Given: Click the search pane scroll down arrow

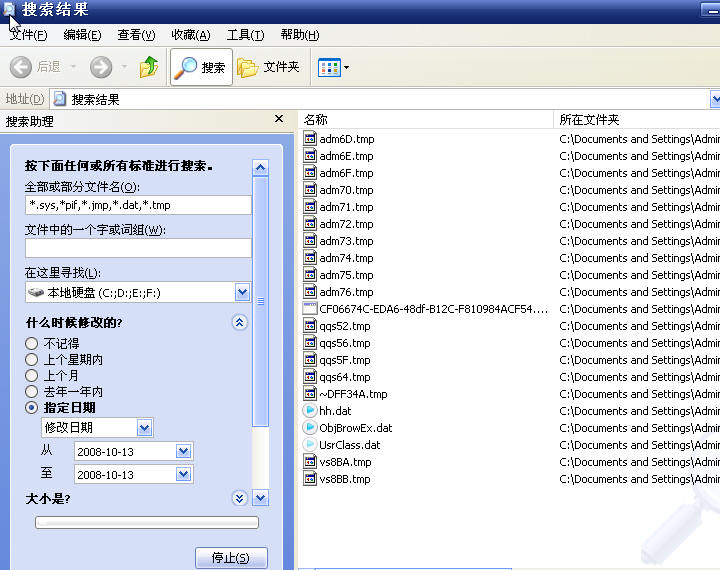Looking at the screenshot, I should click(260, 498).
